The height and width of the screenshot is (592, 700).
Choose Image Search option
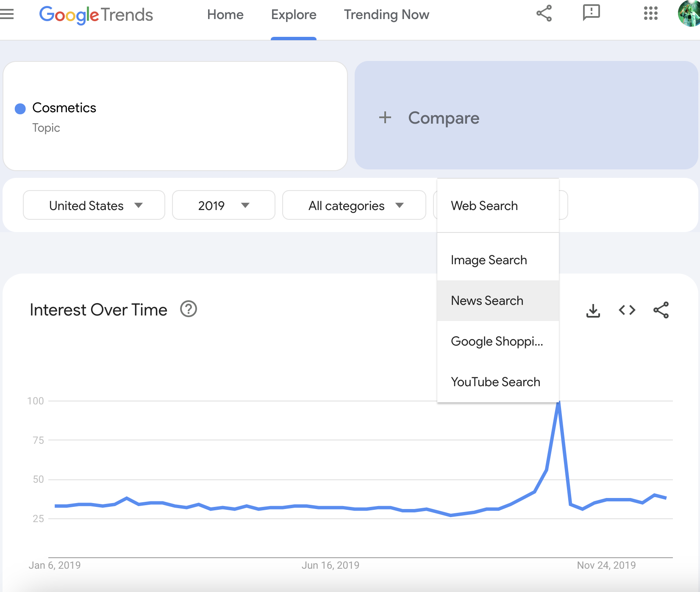coord(498,260)
